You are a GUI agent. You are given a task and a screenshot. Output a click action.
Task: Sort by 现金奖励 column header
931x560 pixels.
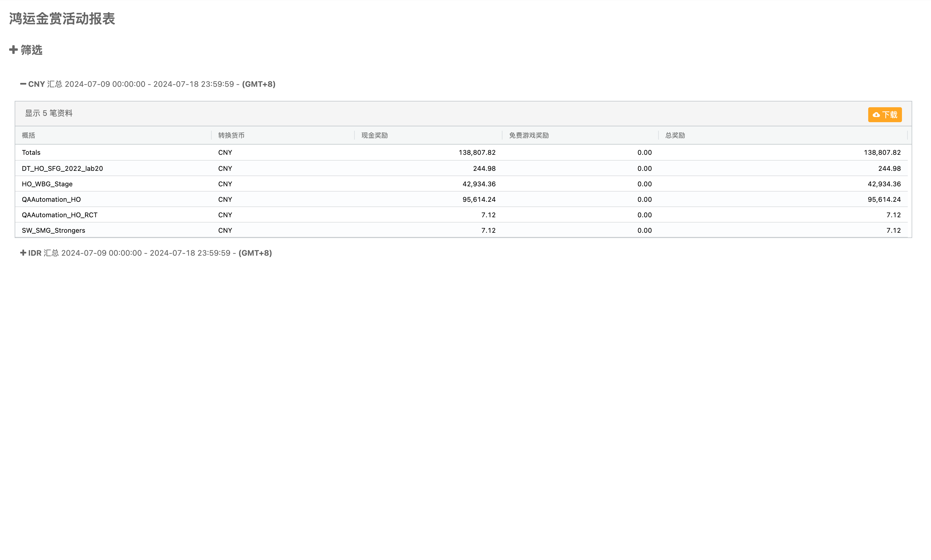click(x=374, y=135)
